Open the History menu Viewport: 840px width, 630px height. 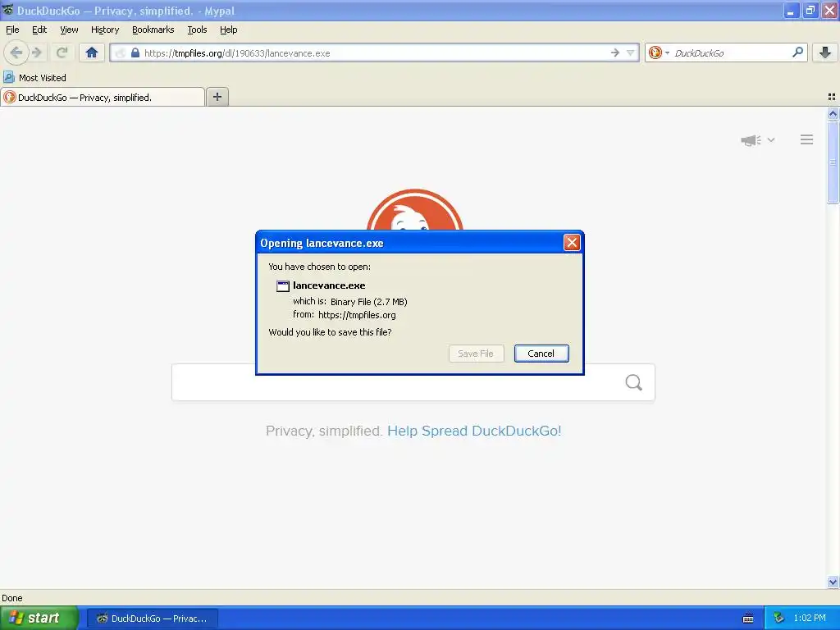click(x=105, y=30)
